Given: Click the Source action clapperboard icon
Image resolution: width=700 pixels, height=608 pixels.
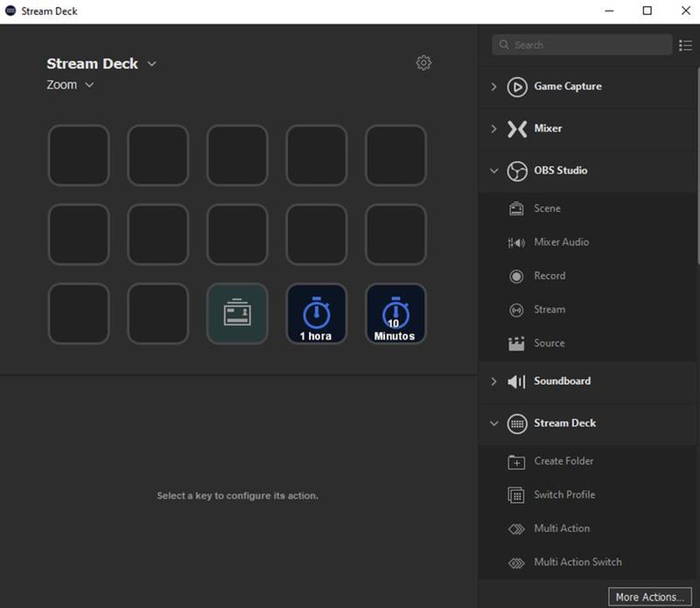Looking at the screenshot, I should [516, 344].
